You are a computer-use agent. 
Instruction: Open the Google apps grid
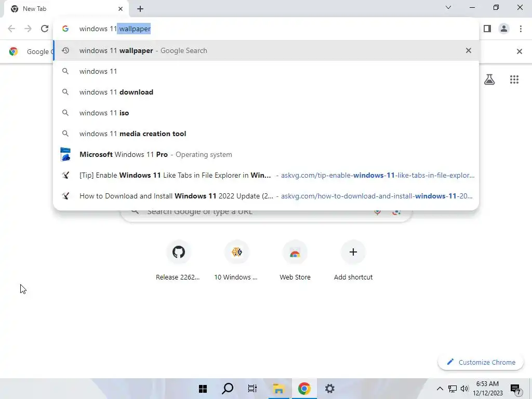pos(514,79)
